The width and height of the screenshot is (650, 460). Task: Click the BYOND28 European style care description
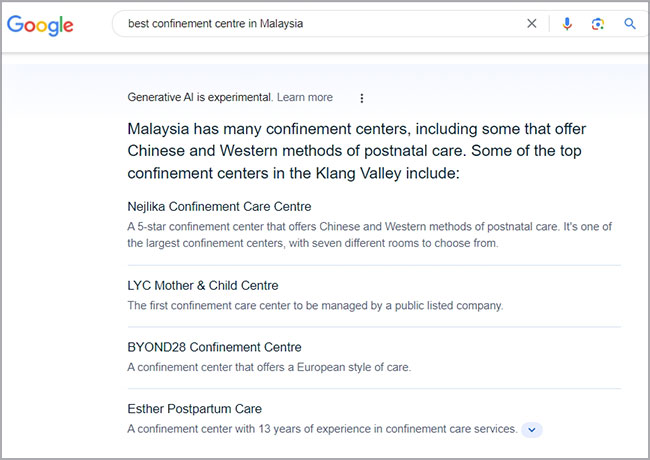[269, 368]
